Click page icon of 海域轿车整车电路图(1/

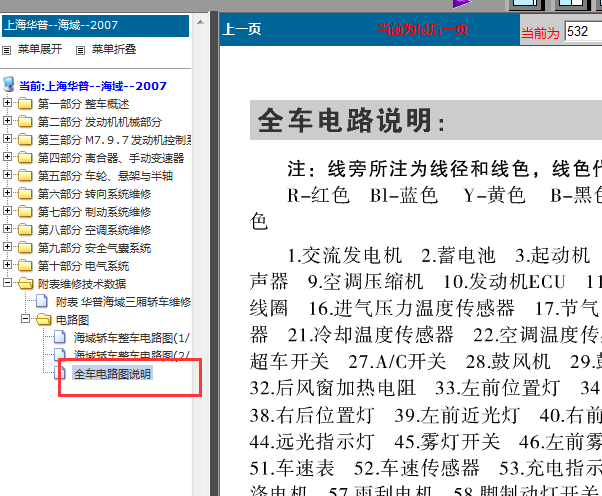(x=60, y=337)
